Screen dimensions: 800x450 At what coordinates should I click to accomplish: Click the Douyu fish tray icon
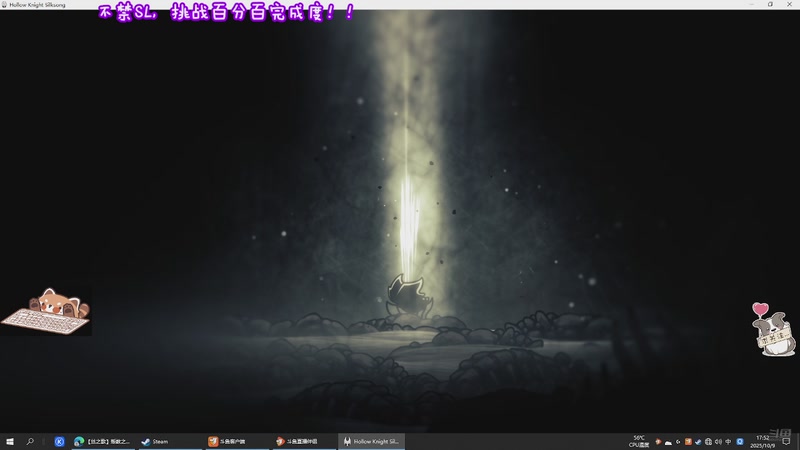click(x=658, y=442)
